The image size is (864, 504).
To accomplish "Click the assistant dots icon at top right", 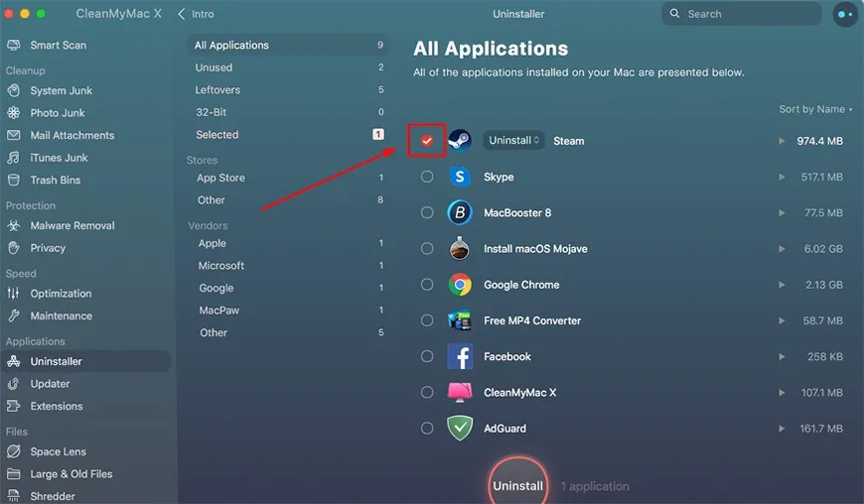I will (x=845, y=14).
